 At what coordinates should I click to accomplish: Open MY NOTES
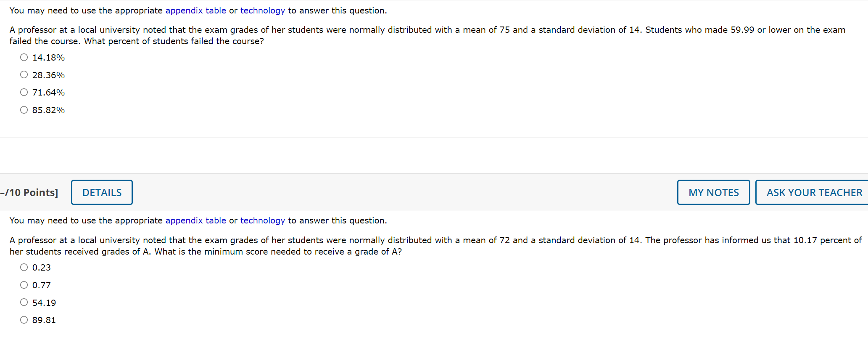pos(713,192)
